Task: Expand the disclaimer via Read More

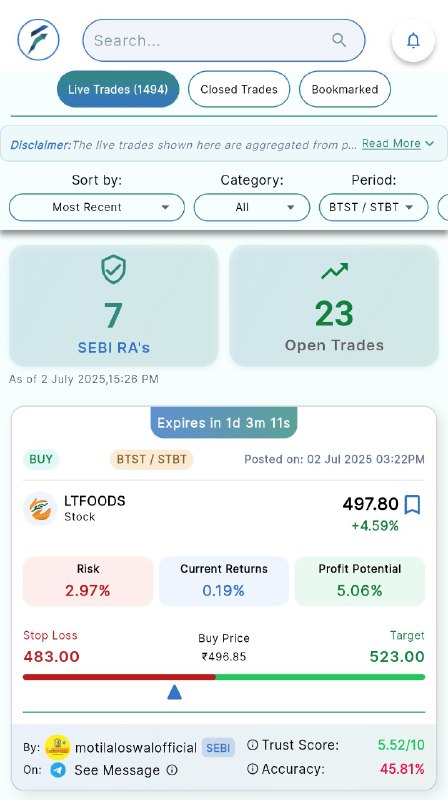Action: [397, 144]
